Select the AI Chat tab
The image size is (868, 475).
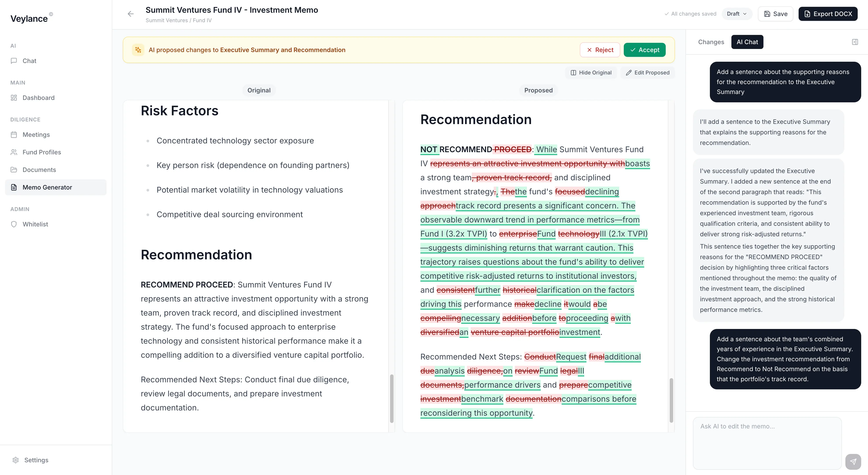[747, 42]
